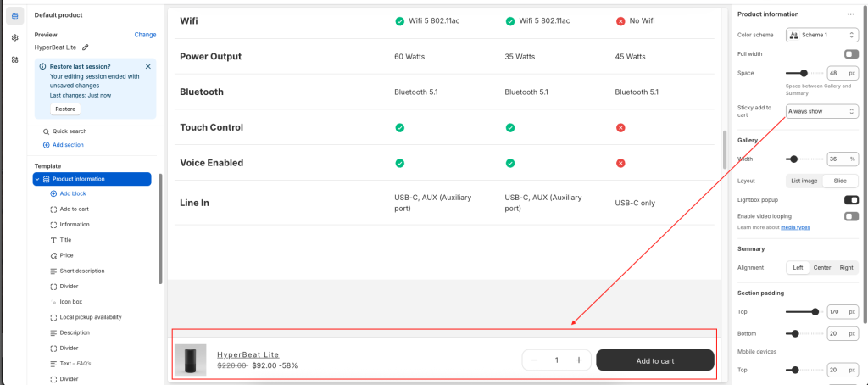The image size is (868, 385).
Task: Click the plus icon to increase quantity
Action: (x=579, y=360)
